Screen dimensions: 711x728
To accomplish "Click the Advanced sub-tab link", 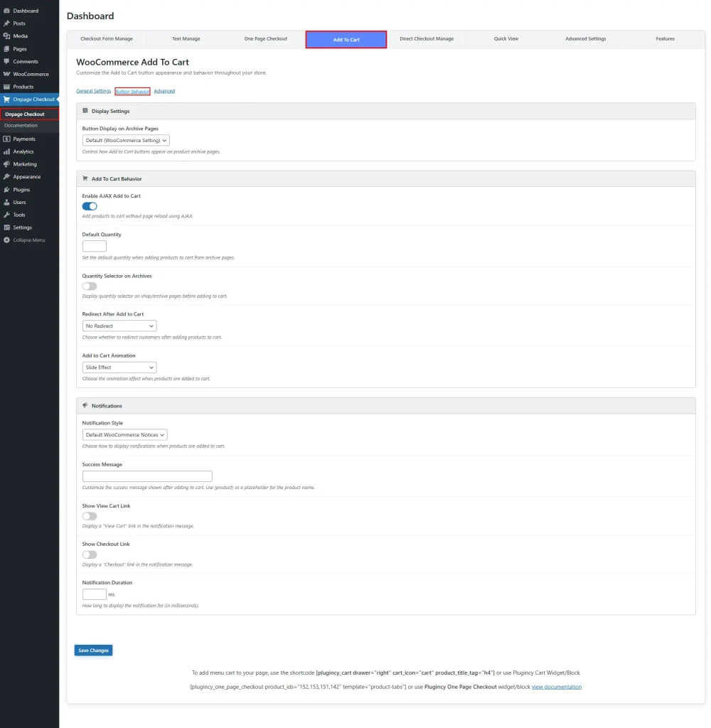I will coord(164,91).
